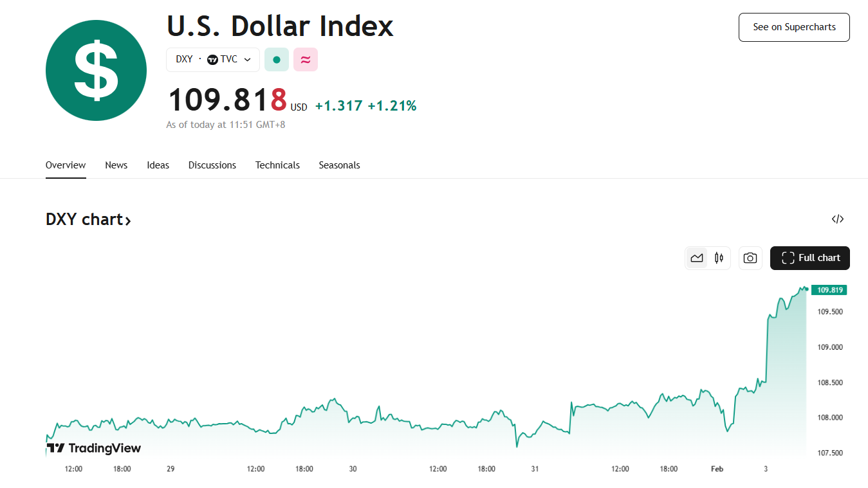Click the See on Supercharts button
This screenshot has width=868, height=488.
tap(794, 27)
